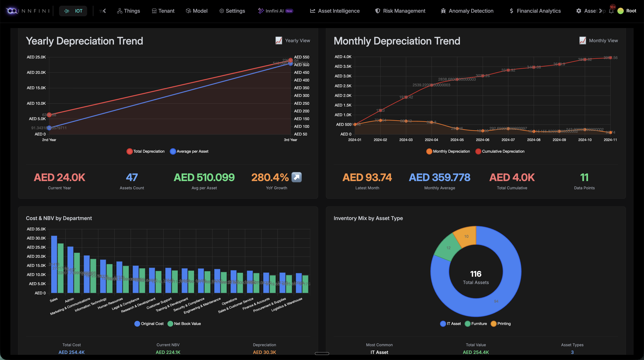
Task: Click the 2024-04 cumulative depreciation point
Action: 431,85
